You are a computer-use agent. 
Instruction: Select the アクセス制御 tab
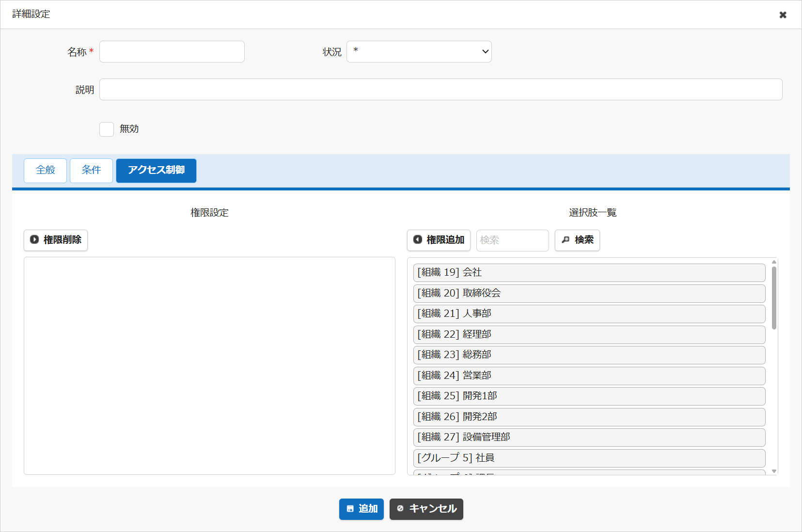(x=156, y=171)
